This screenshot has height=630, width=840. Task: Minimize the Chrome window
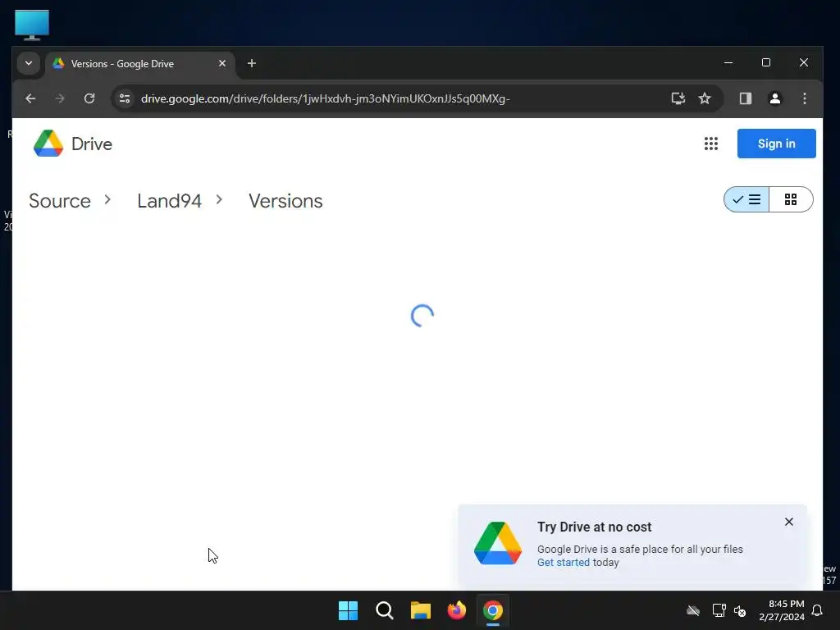728,62
